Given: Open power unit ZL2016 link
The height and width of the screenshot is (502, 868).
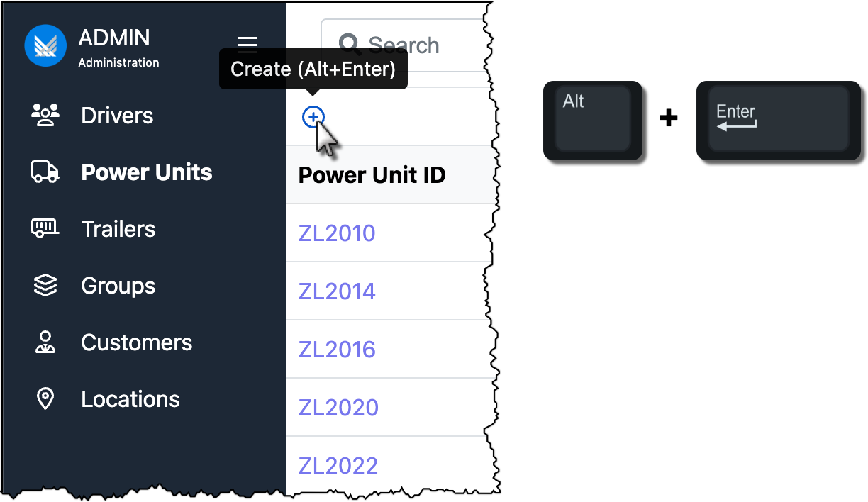Looking at the screenshot, I should (337, 350).
